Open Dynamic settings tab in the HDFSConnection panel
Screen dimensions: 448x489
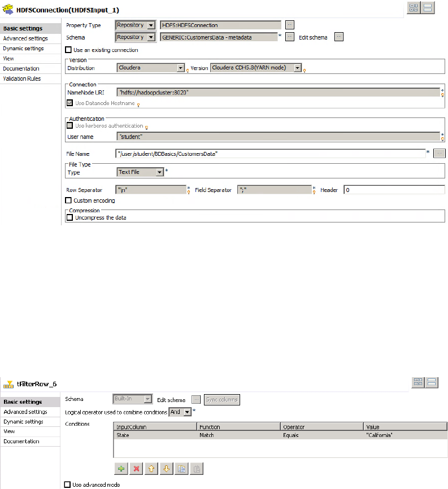tap(31, 49)
